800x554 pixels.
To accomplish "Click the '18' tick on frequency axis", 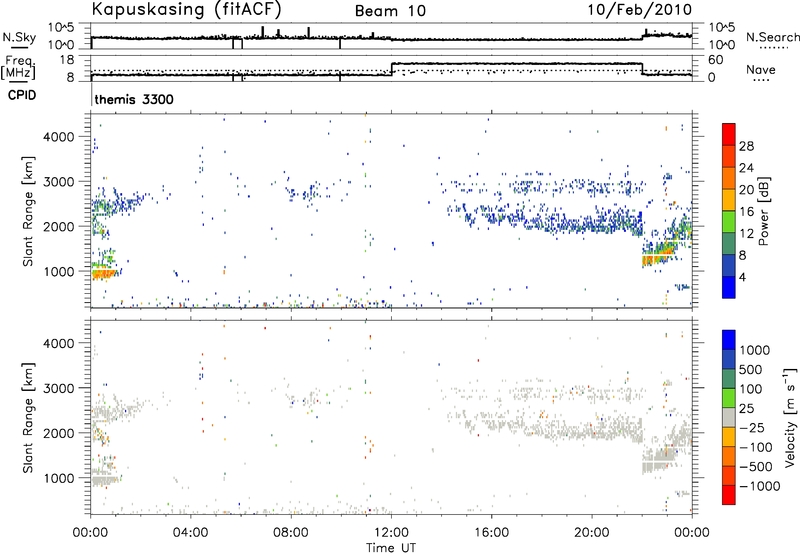I will (66, 60).
